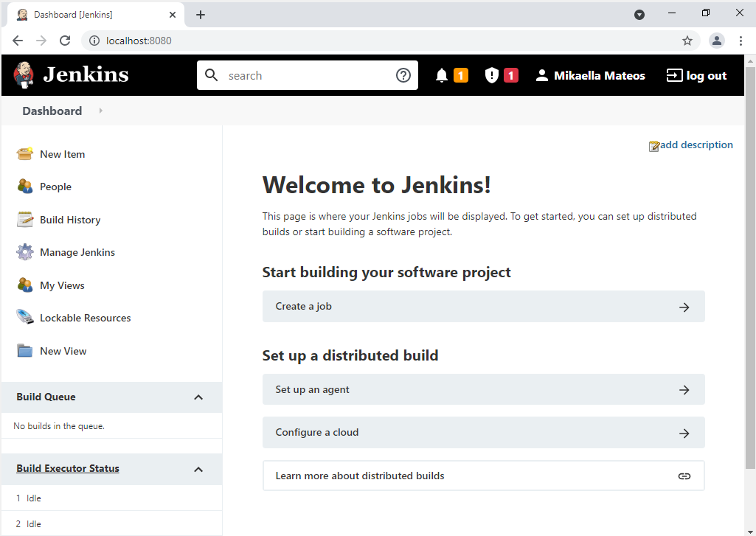Screen dimensions: 756x536
Task: Click the People icon in the sidebar
Action: (24, 186)
